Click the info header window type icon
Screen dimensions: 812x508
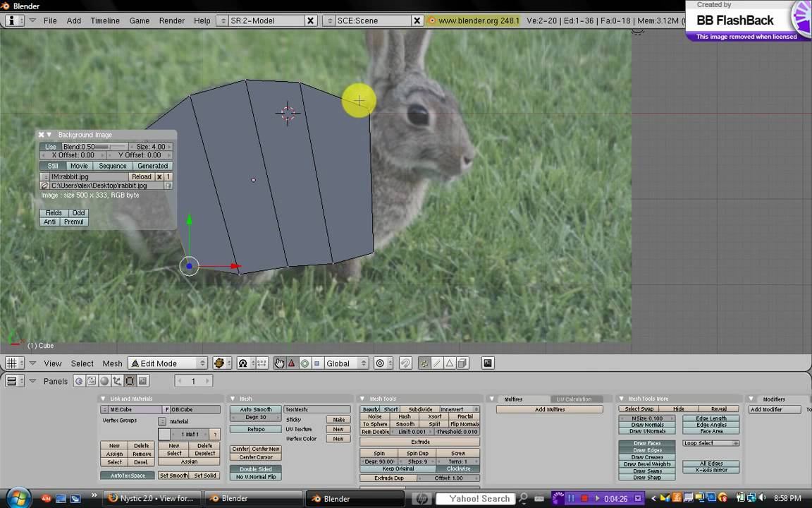pos(15,20)
